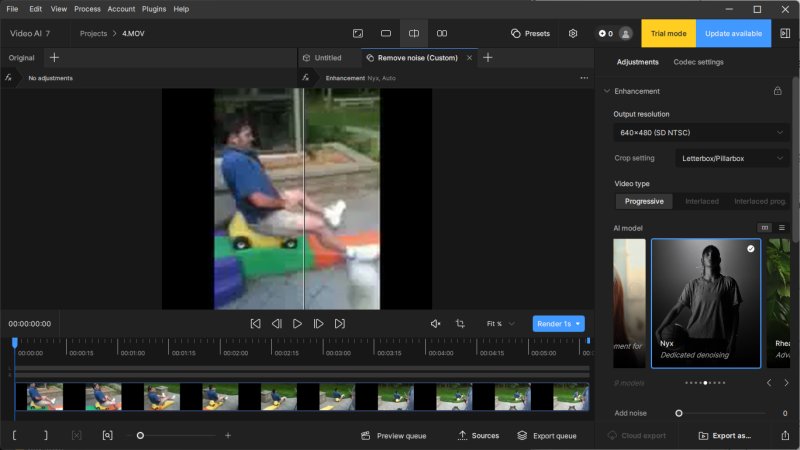
Task: Switch to split view comparison mode
Action: point(414,33)
